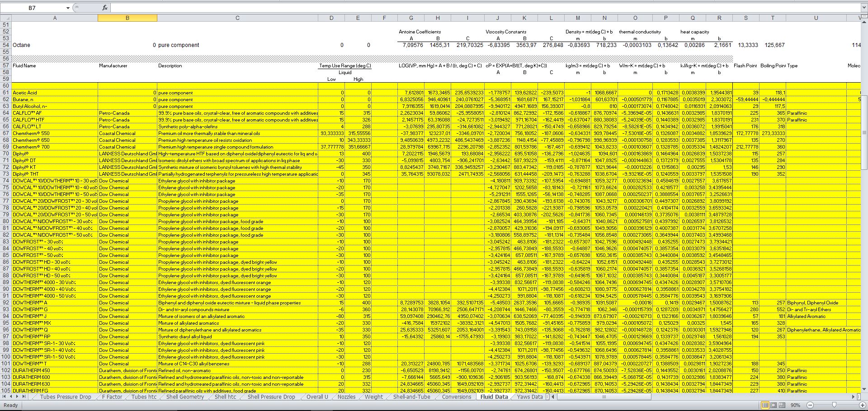Viewport: 868px width, 411px height.
Task: Open the Tubes Pressure Drop sheet tab
Action: point(66,397)
